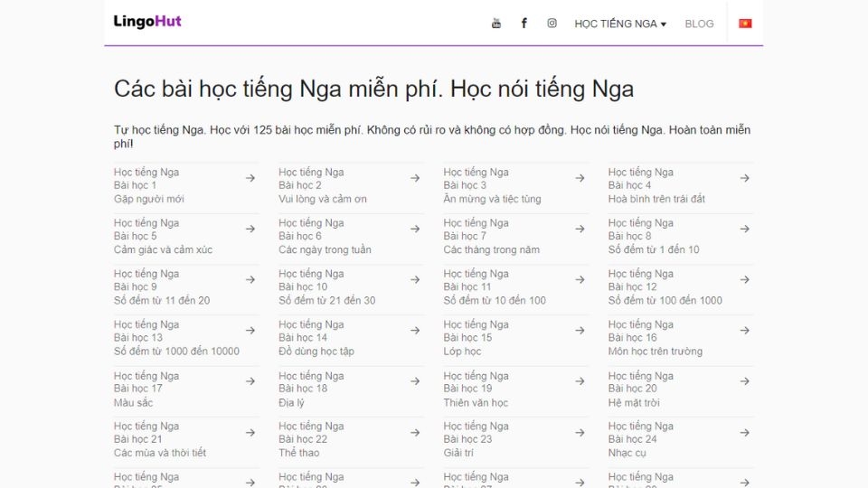Go to LingoHut home via logo

pyautogui.click(x=147, y=22)
